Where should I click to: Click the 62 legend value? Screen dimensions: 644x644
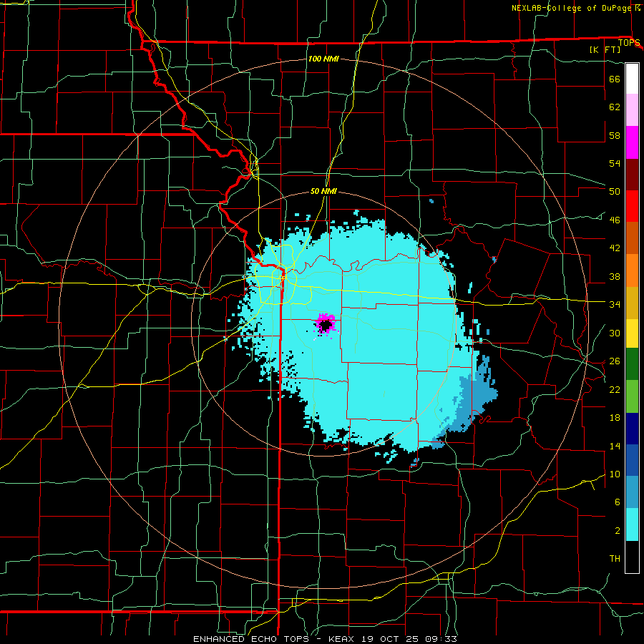615,107
